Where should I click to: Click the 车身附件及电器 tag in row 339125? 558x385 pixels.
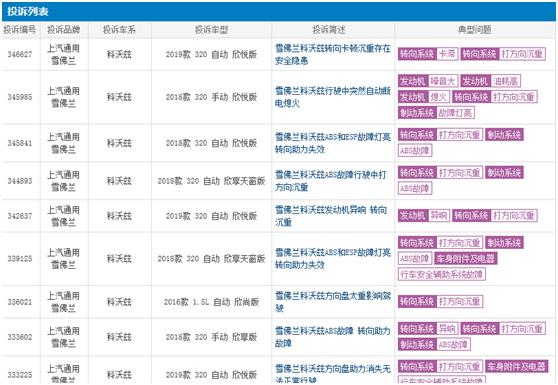(466, 259)
